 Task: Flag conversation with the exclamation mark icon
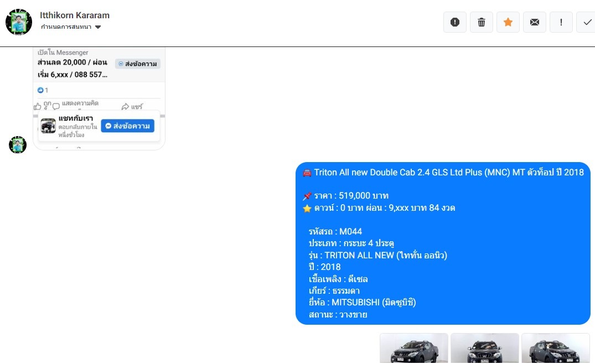coord(561,22)
